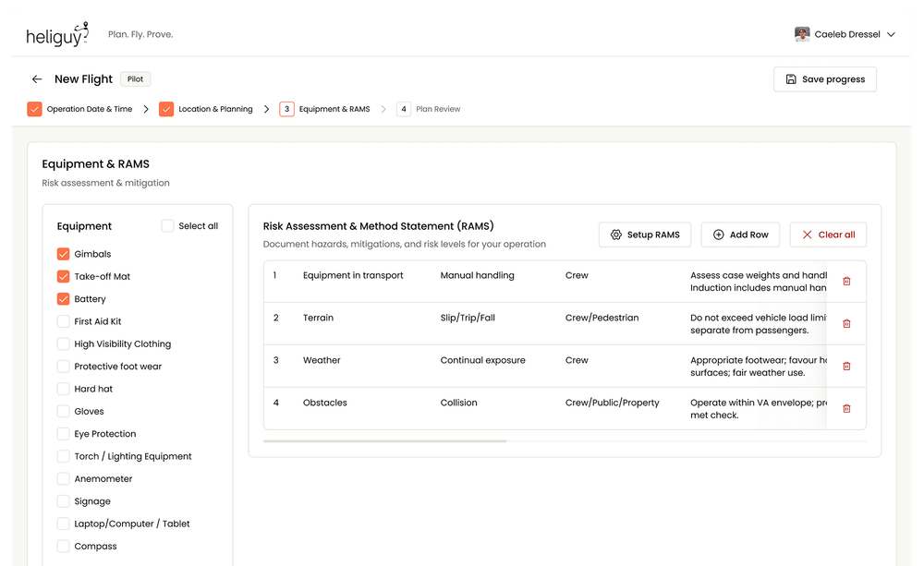Click the back arrow beside New Flight
Screen dimensions: 924x566
click(37, 79)
